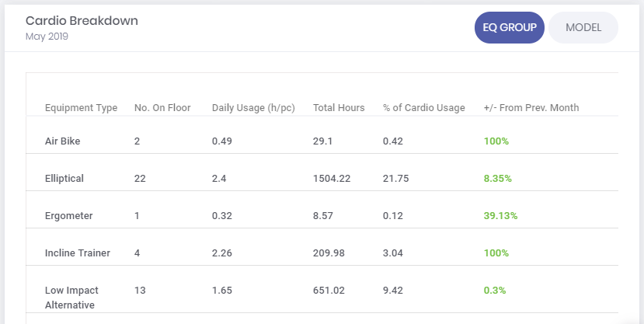Select the Air Bike row

[63, 141]
